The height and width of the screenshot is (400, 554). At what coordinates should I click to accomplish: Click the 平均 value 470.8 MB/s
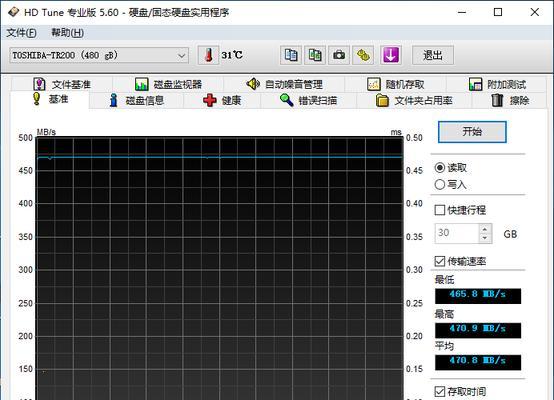click(x=478, y=362)
